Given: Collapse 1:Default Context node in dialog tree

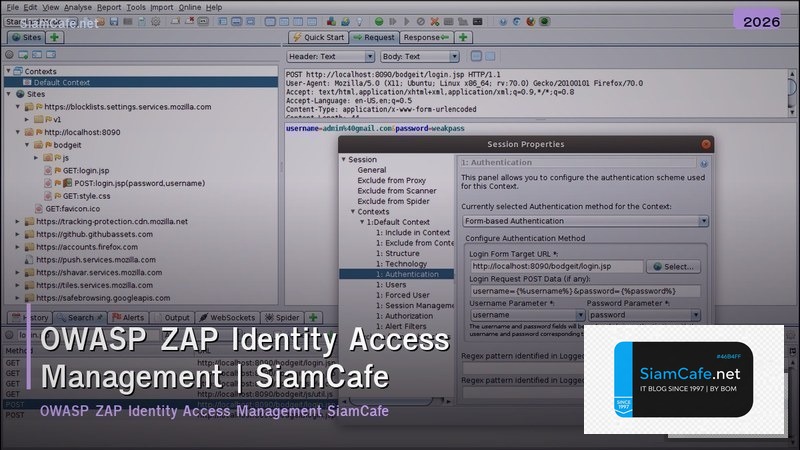Looking at the screenshot, I should coord(362,222).
